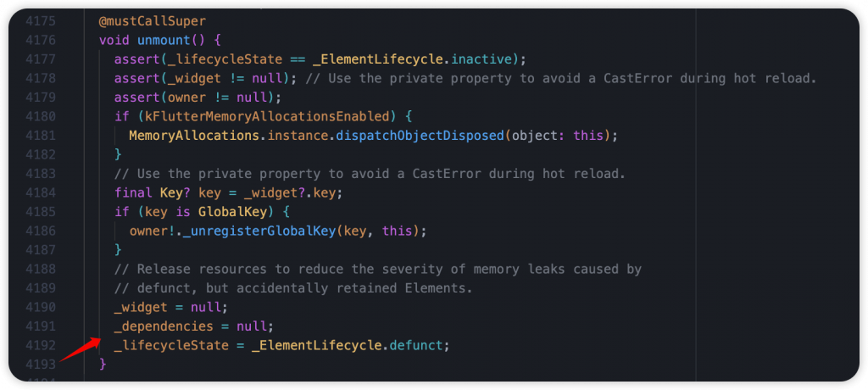Click the _widget = null assignment

coord(171,307)
